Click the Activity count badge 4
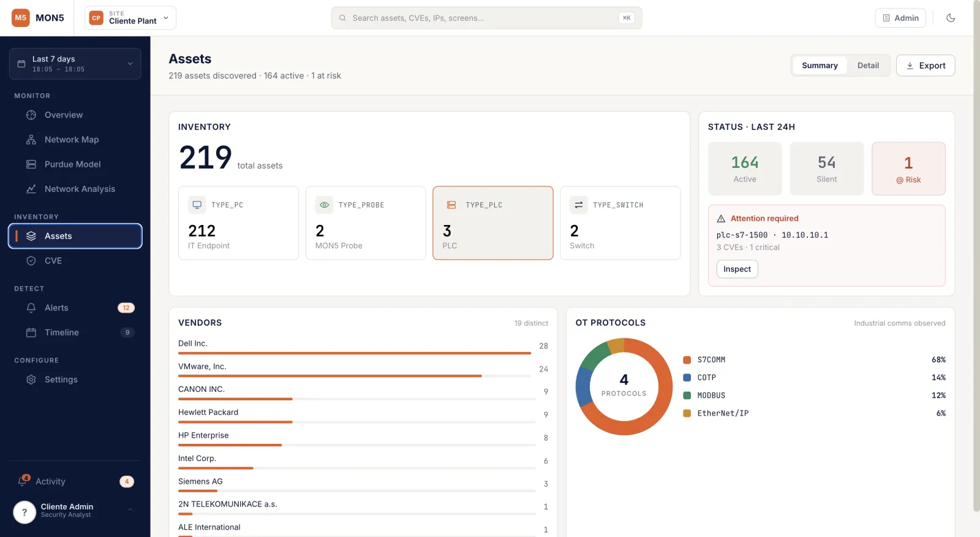Image resolution: width=980 pixels, height=537 pixels. click(127, 482)
